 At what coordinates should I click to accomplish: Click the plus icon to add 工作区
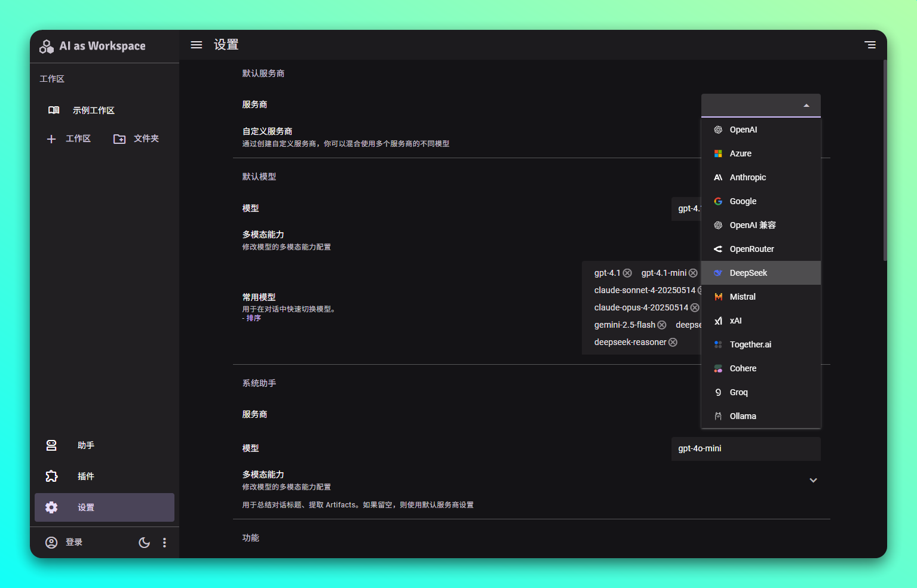click(x=51, y=138)
